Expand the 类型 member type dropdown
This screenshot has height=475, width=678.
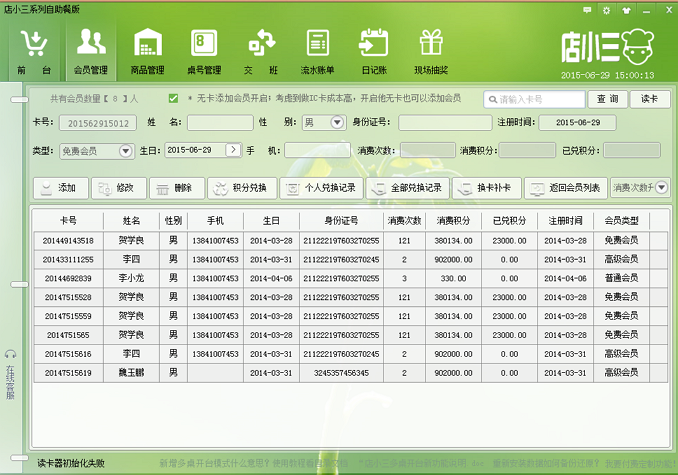(126, 151)
